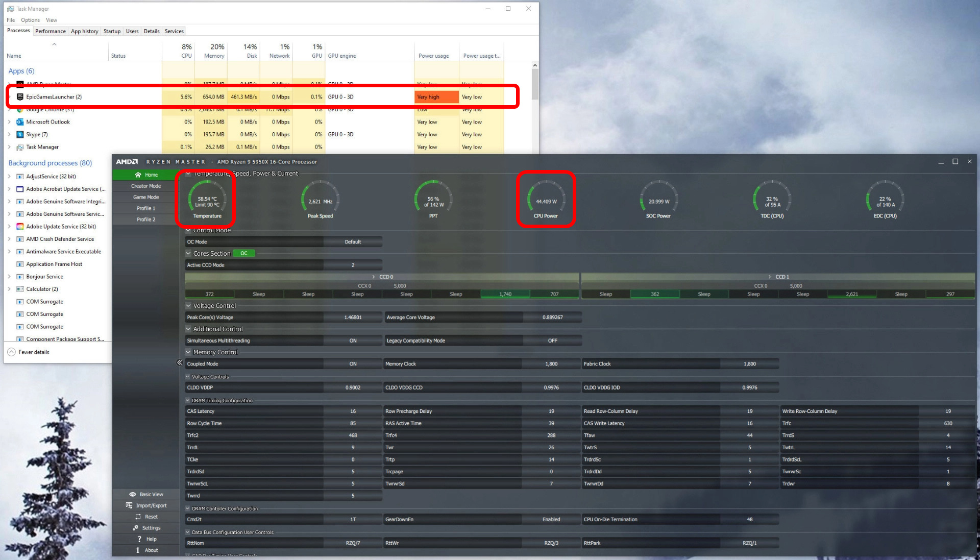Click the Task Manager process row icon
This screenshot has width=980, height=560.
(x=20, y=147)
